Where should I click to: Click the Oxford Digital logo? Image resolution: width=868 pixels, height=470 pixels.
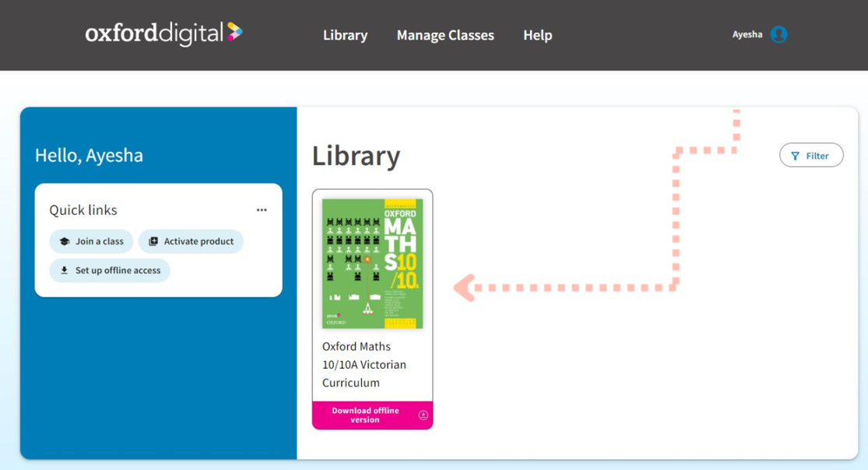[x=163, y=33]
